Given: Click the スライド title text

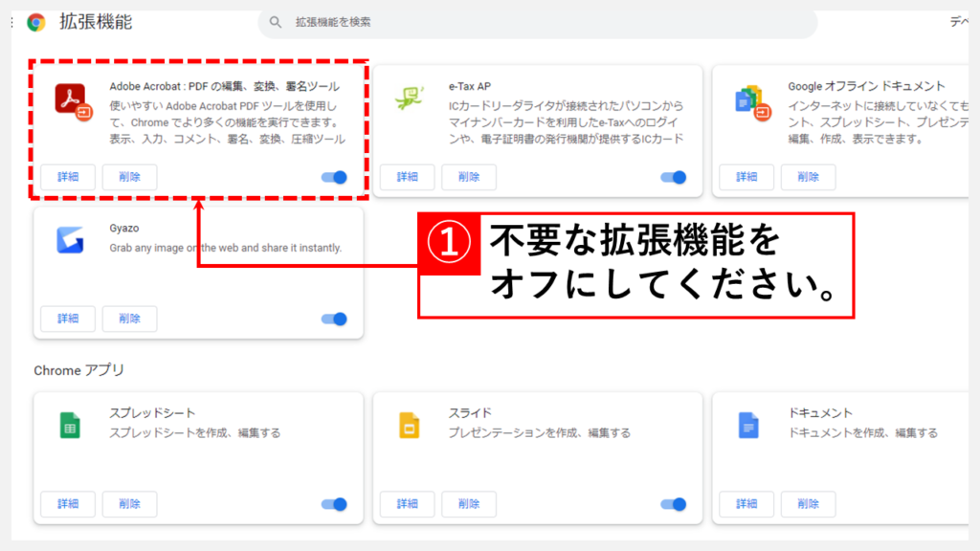Looking at the screenshot, I should (470, 413).
